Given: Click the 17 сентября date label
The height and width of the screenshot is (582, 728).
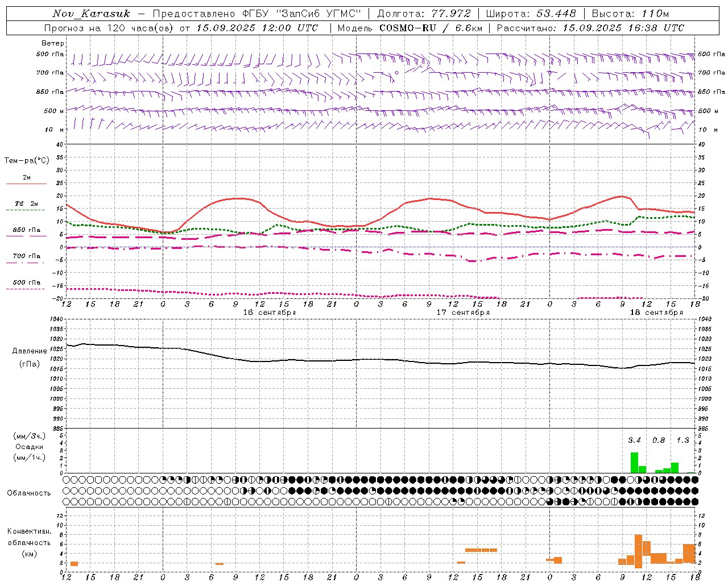Looking at the screenshot, I should coord(463,313).
